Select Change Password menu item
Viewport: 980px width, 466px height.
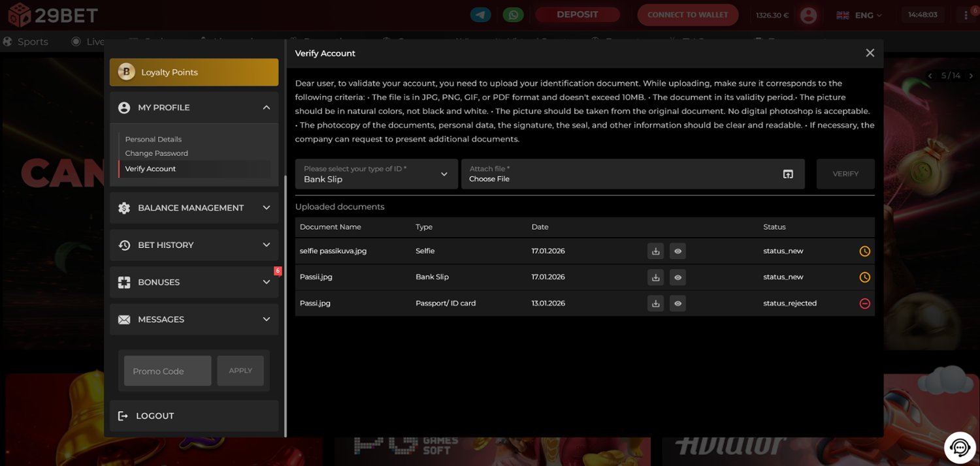(157, 153)
